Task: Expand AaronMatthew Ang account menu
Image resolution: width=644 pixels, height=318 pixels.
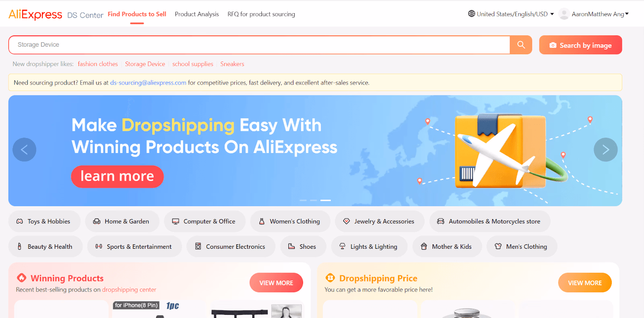Action: point(594,14)
